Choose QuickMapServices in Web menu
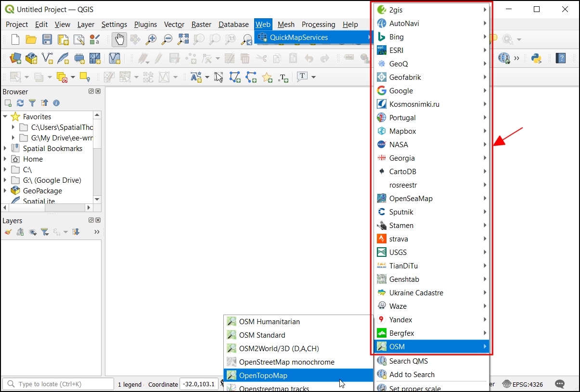The width and height of the screenshot is (580, 392). coord(314,37)
